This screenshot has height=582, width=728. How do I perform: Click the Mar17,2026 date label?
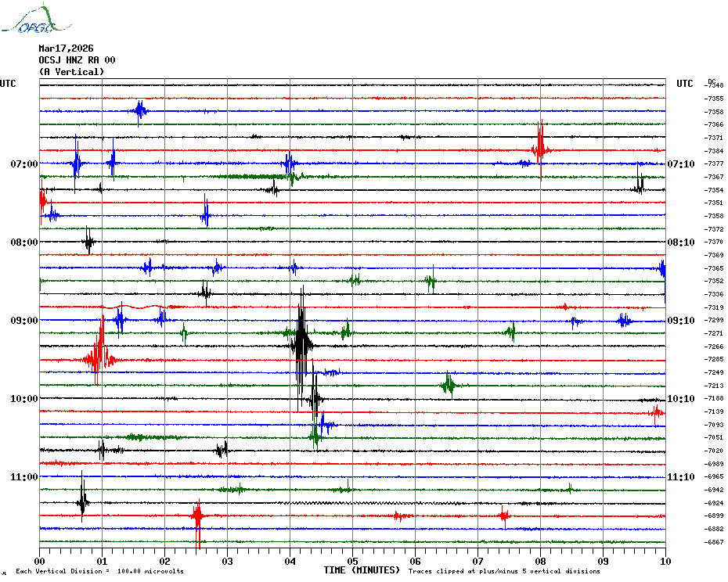(x=66, y=48)
